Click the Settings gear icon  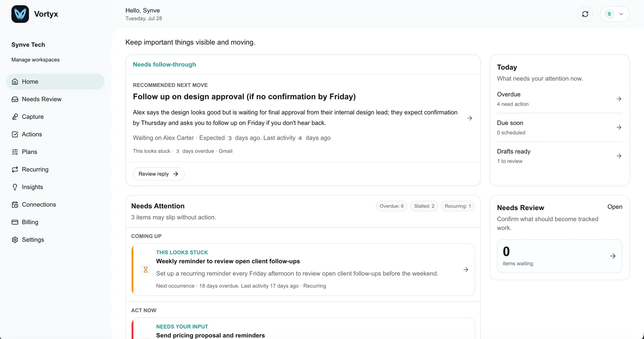[15, 239]
